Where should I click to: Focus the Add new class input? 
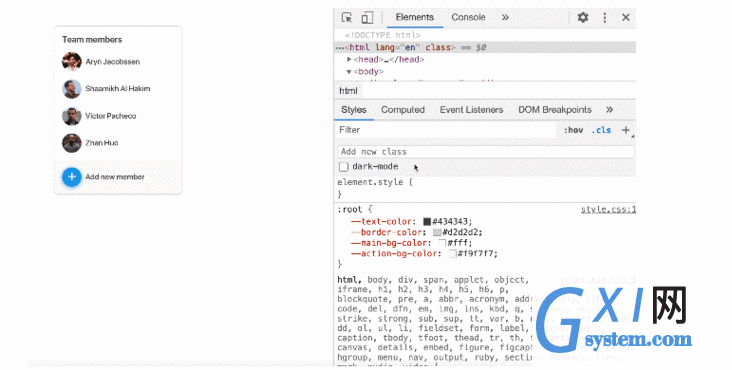click(x=486, y=152)
